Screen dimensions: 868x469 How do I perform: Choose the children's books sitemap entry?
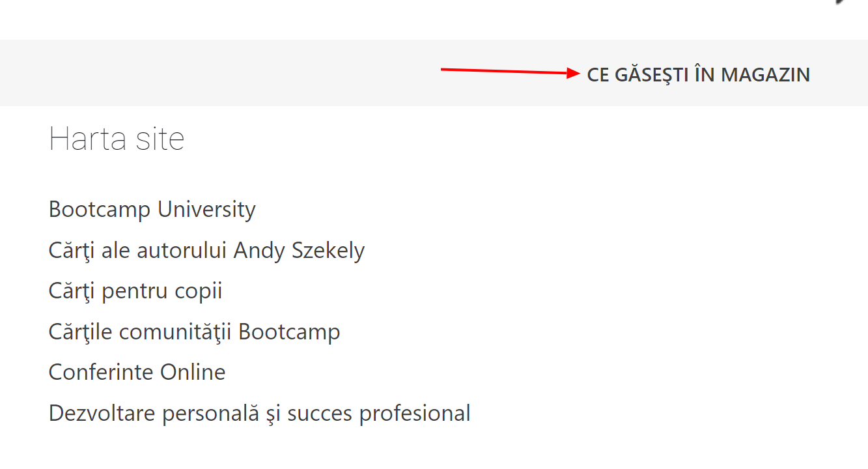[135, 291]
